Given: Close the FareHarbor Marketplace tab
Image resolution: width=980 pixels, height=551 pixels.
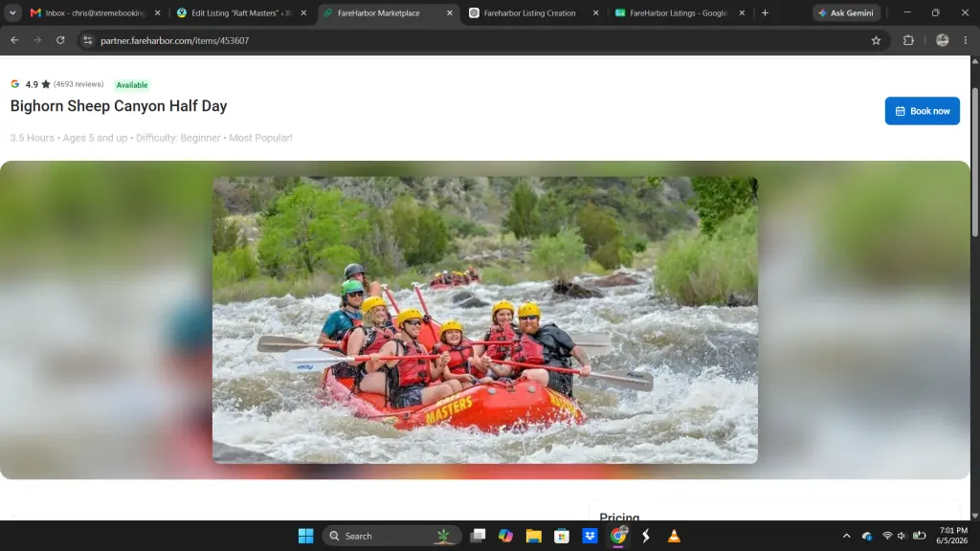Looking at the screenshot, I should point(450,12).
